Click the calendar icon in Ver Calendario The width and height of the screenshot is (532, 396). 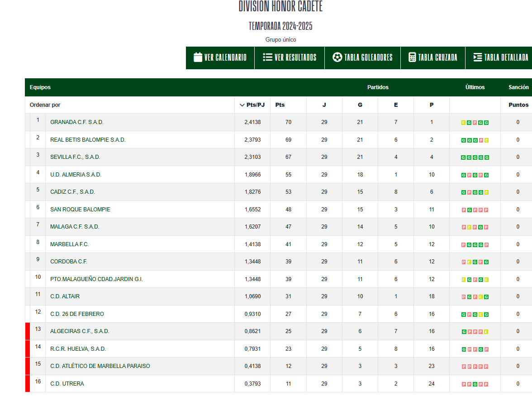(198, 57)
